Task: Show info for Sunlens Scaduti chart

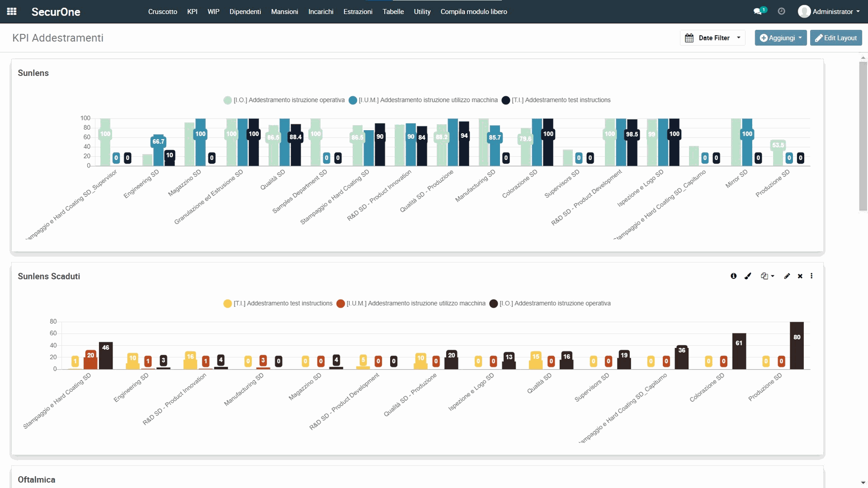Action: 733,276
